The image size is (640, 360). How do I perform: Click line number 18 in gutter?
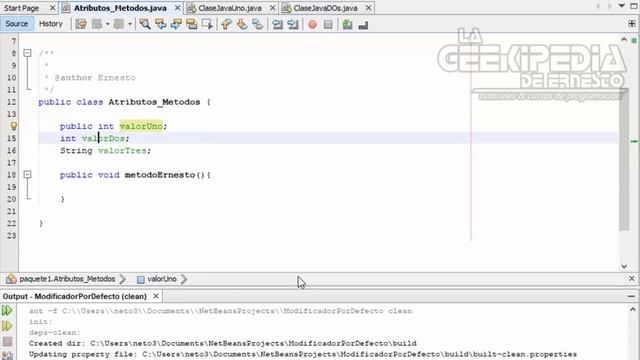[x=11, y=175]
